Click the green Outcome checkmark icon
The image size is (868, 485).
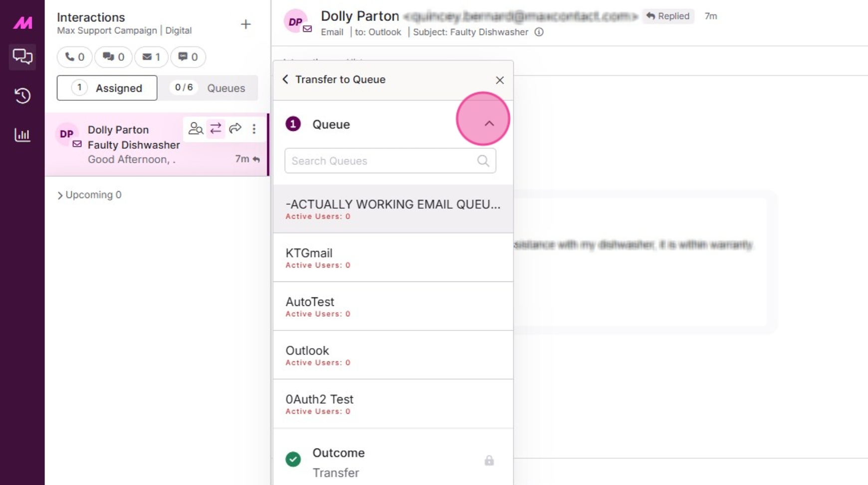293,459
